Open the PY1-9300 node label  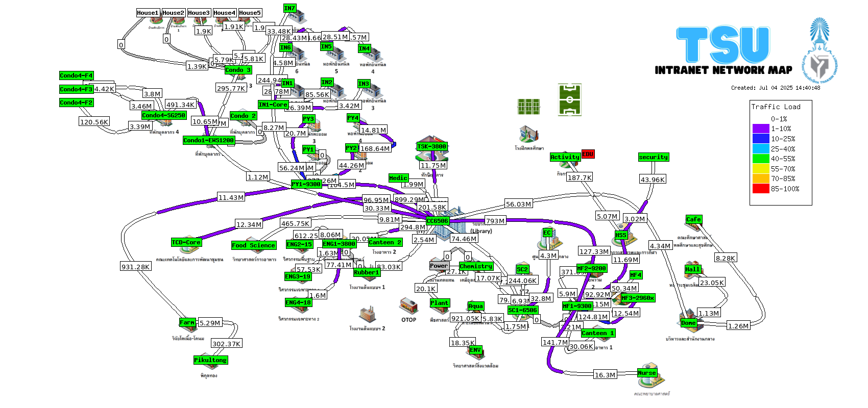306,184
